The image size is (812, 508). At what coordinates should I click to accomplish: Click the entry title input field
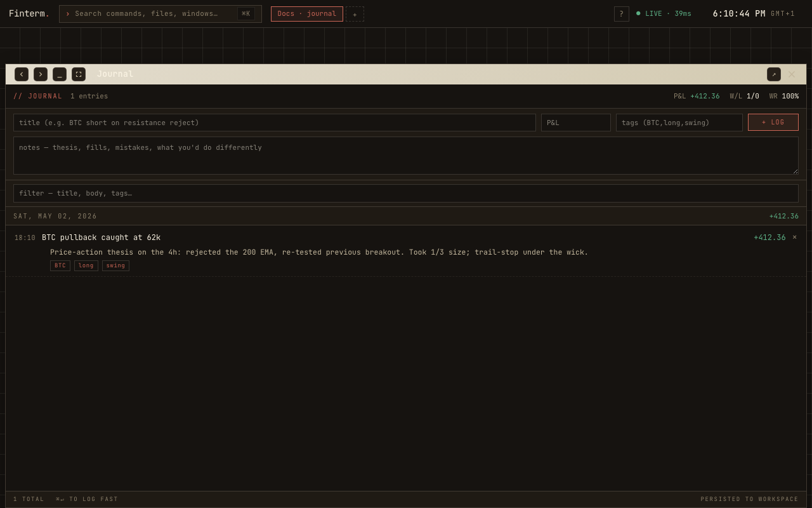click(275, 123)
